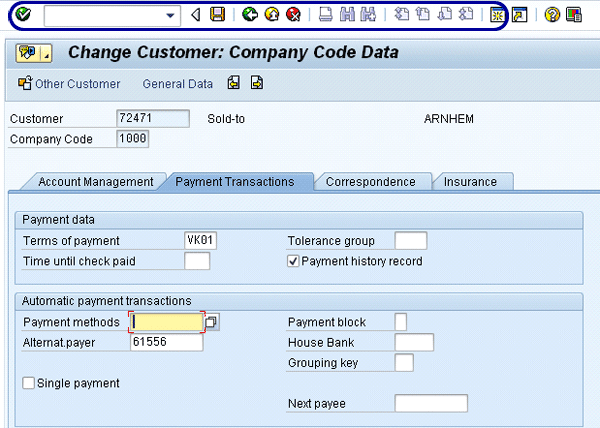Screen dimensions: 600x428
Task: Click the yellow Exit icon
Action: [271, 15]
